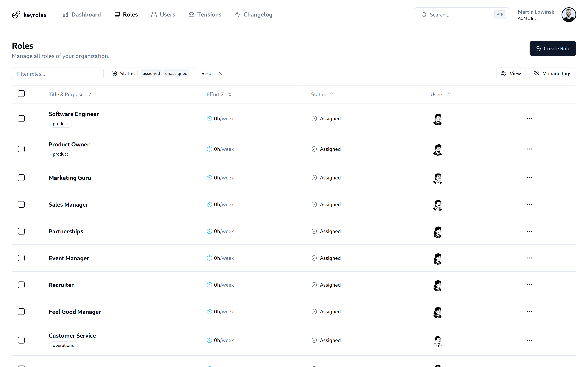Image resolution: width=588 pixels, height=367 pixels.
Task: Click Partnerships assigned user avatar
Action: click(x=437, y=232)
